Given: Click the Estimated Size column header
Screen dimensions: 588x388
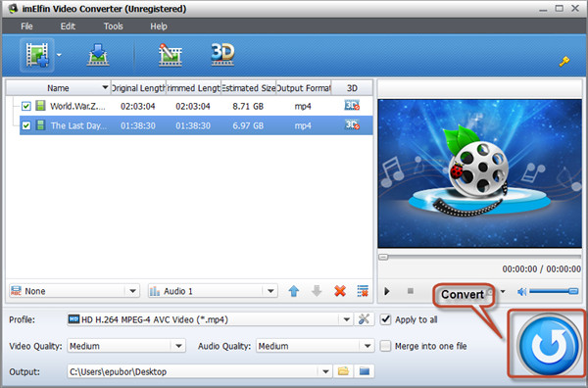Looking at the screenshot, I should (x=249, y=88).
